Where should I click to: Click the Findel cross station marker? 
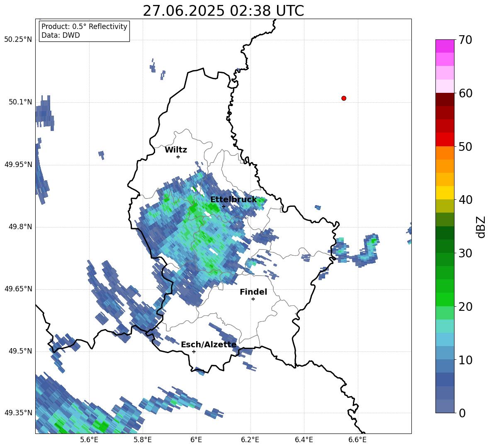253,299
